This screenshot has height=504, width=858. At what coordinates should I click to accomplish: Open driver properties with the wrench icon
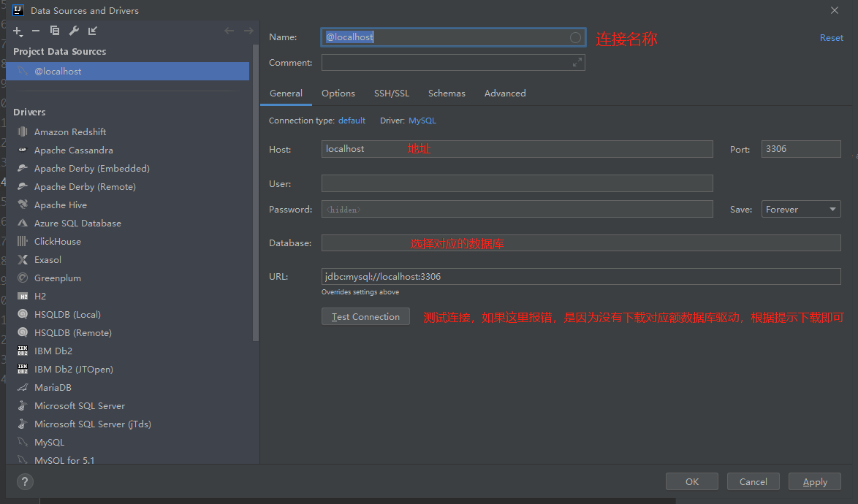(72, 31)
